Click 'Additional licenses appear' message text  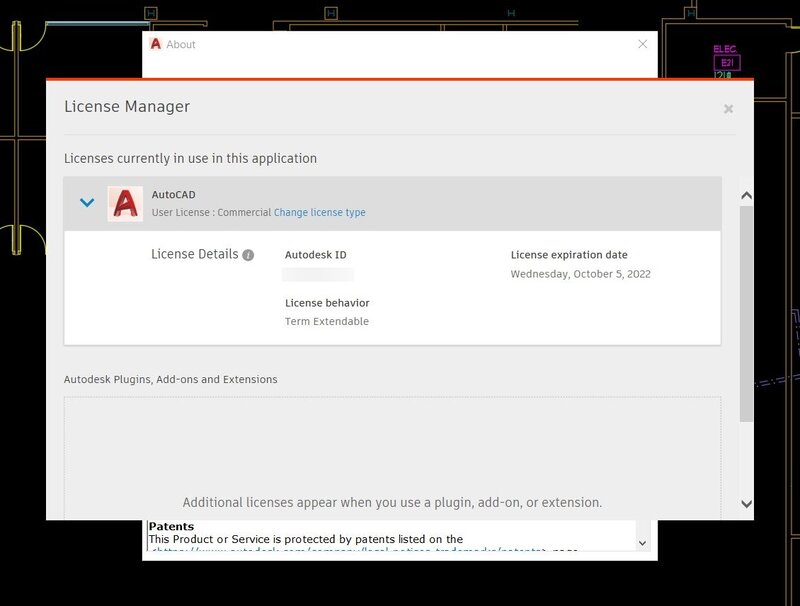coord(392,502)
